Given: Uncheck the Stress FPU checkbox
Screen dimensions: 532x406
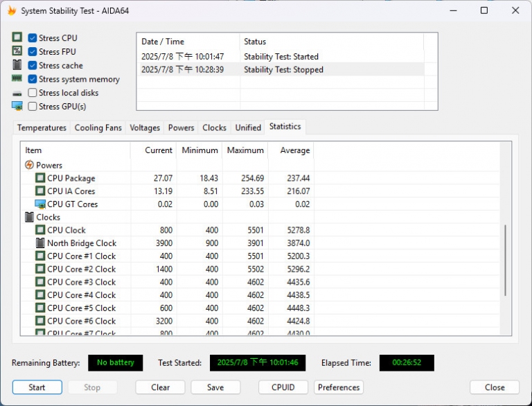Looking at the screenshot, I should point(33,51).
